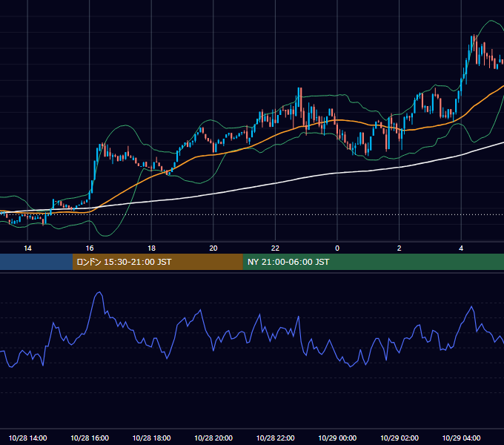Click hour label 20 on price chart axis

(x=213, y=248)
